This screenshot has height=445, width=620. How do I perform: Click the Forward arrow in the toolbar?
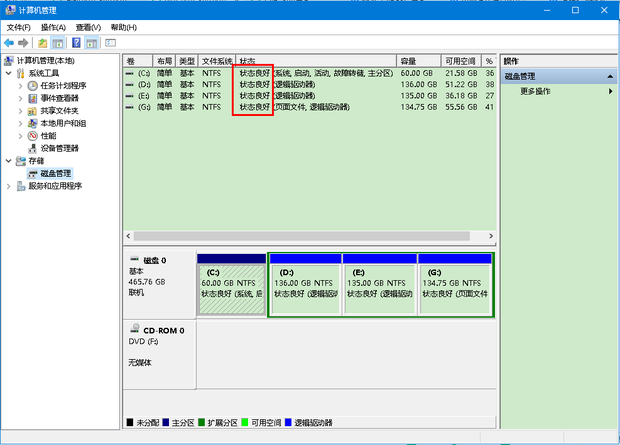point(24,43)
